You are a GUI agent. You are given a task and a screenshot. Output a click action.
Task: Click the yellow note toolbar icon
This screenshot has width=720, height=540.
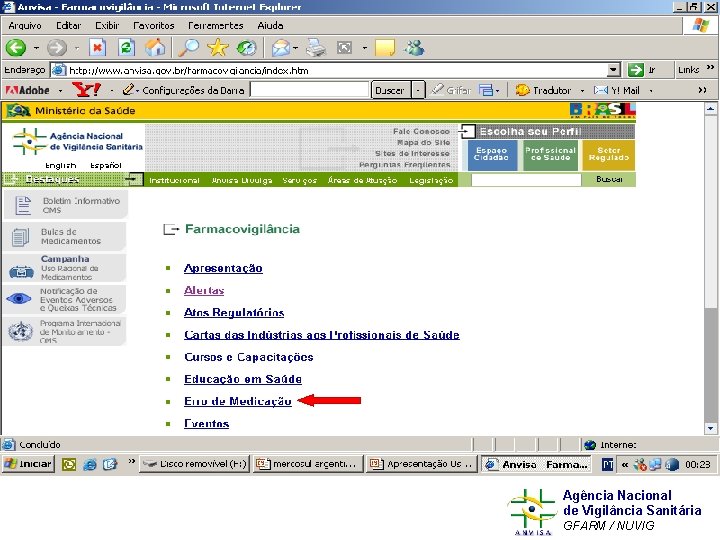click(x=385, y=47)
